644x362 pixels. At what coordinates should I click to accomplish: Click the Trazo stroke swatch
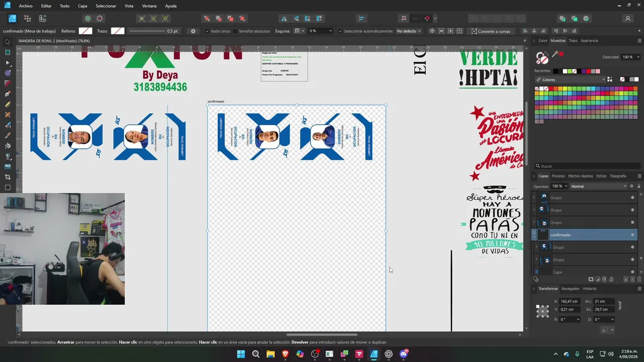coord(117,31)
